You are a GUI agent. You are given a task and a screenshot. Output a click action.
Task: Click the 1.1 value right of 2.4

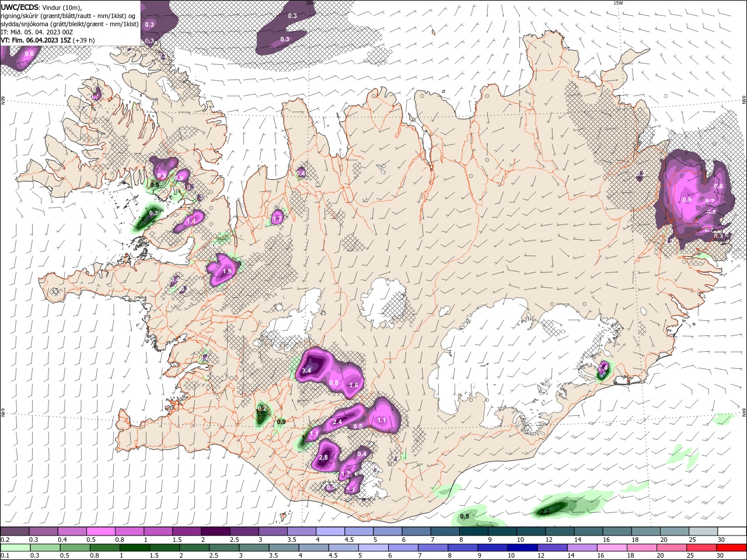[382, 420]
